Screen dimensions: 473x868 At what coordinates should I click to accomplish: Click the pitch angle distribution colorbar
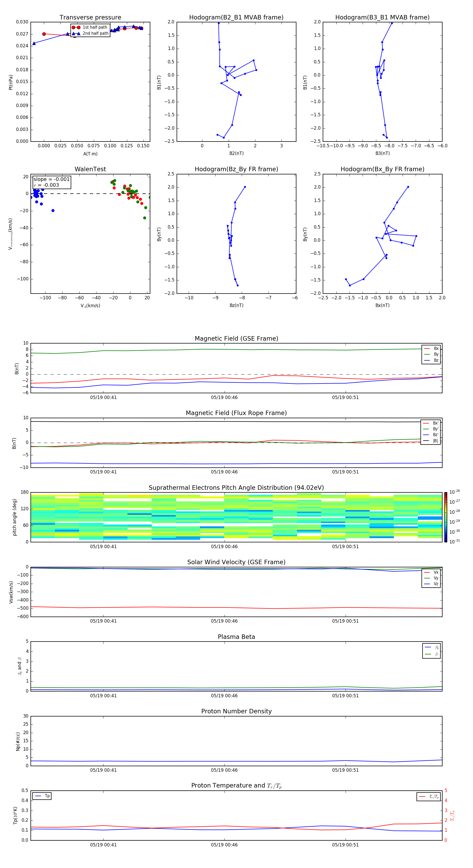click(x=446, y=517)
